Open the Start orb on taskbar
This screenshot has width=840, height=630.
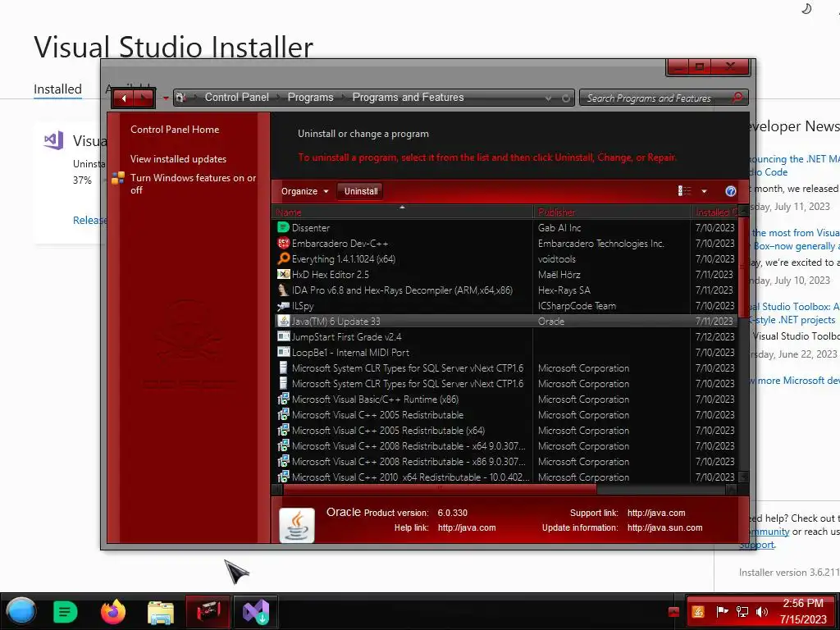21,611
